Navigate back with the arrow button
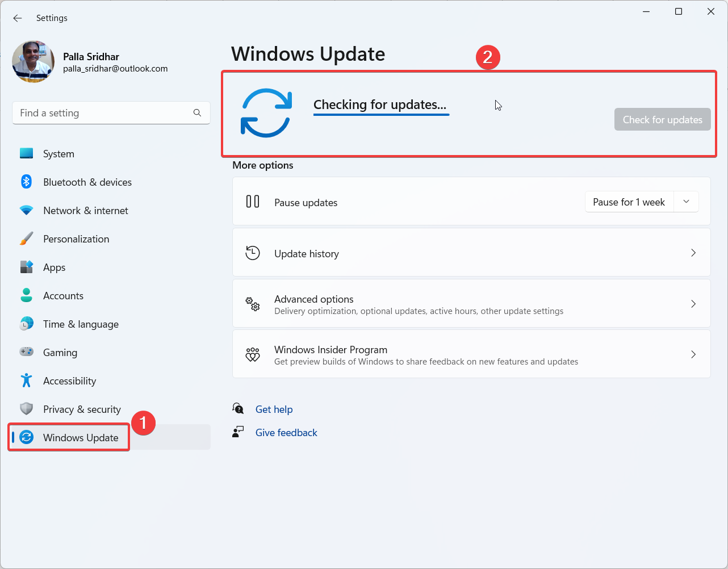 [17, 18]
